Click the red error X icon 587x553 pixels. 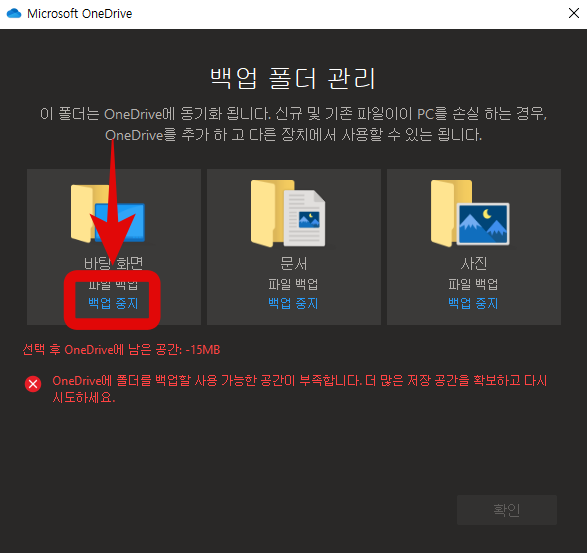click(x=33, y=384)
